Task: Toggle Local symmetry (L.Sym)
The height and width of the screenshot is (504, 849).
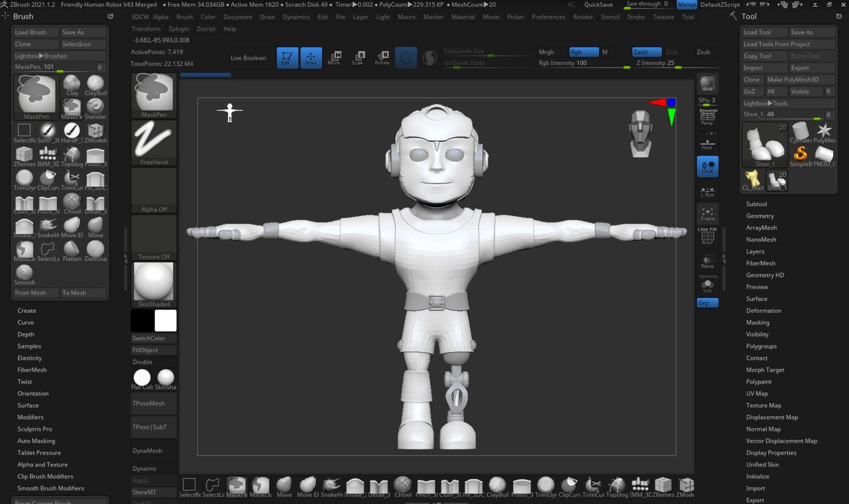Action: click(707, 192)
